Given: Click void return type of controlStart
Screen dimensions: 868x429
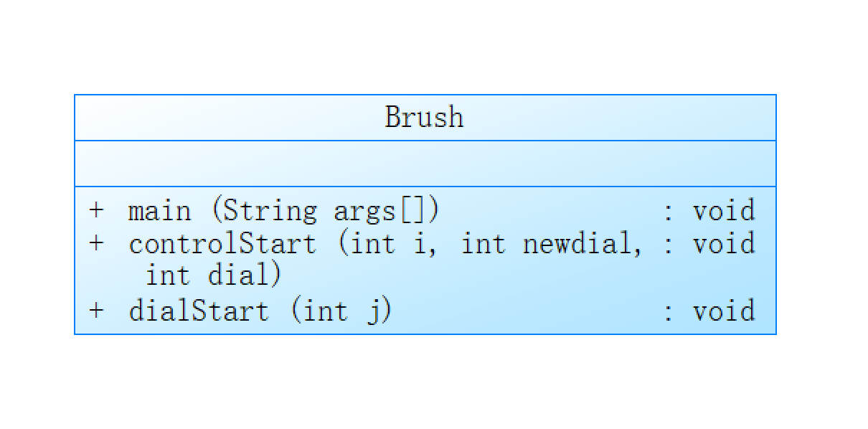Looking at the screenshot, I should (723, 243).
